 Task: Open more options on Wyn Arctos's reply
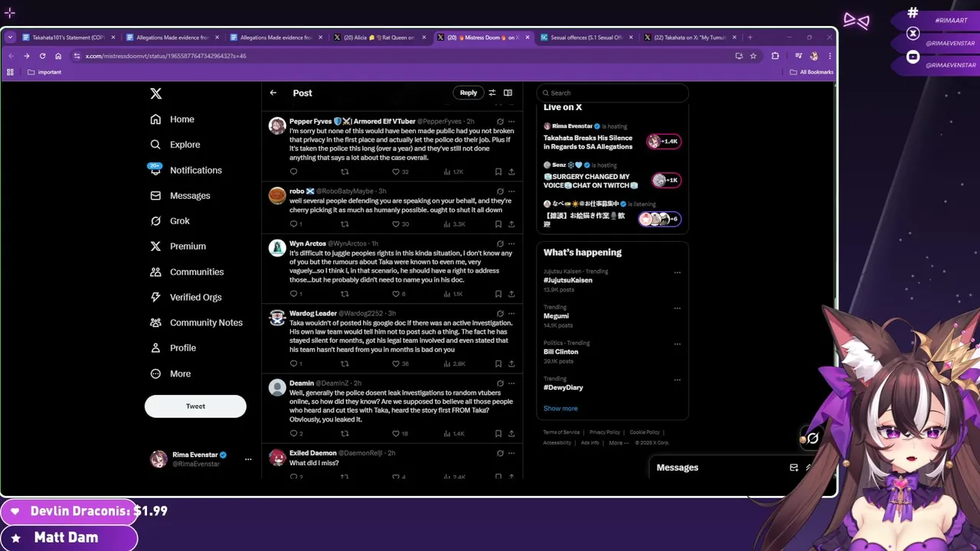tap(511, 243)
